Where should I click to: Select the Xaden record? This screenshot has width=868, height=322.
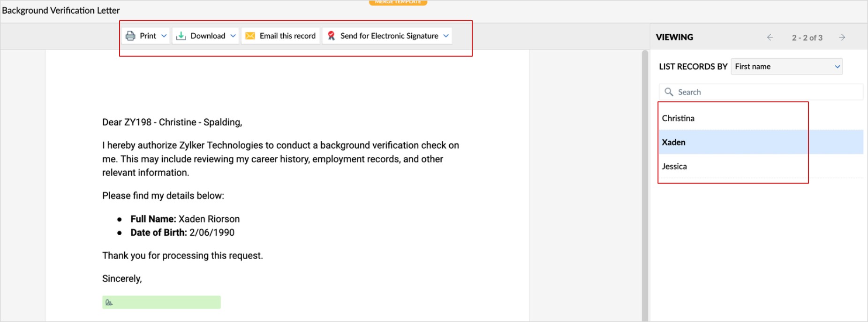click(x=761, y=142)
